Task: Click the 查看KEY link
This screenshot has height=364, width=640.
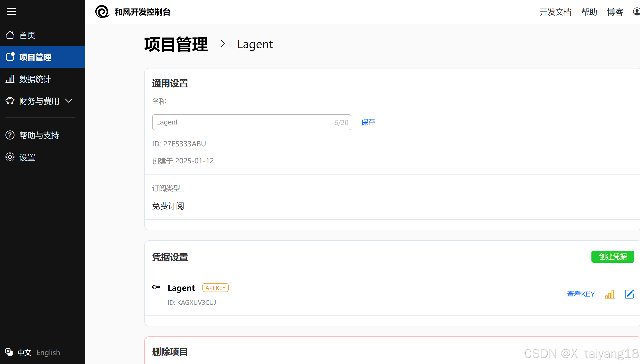Action: click(x=581, y=294)
